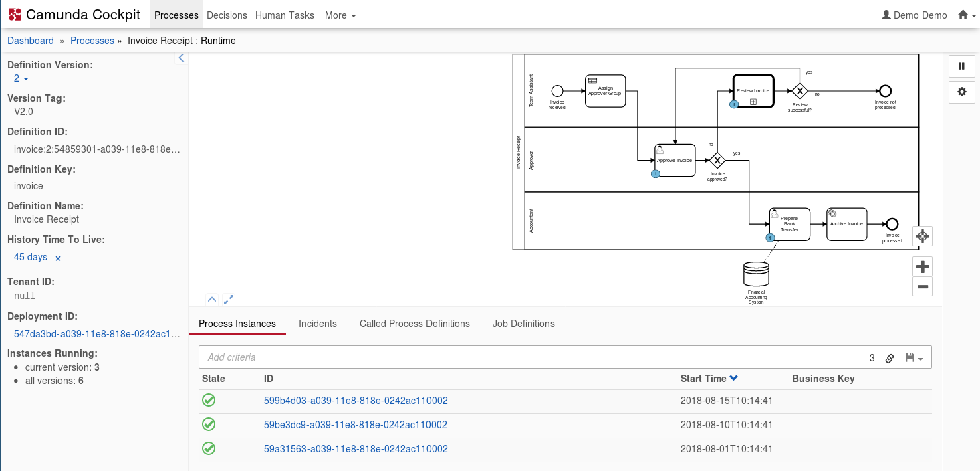Open the saved queries floppy-disk dropdown
The width and height of the screenshot is (980, 471).
pyautogui.click(x=914, y=358)
